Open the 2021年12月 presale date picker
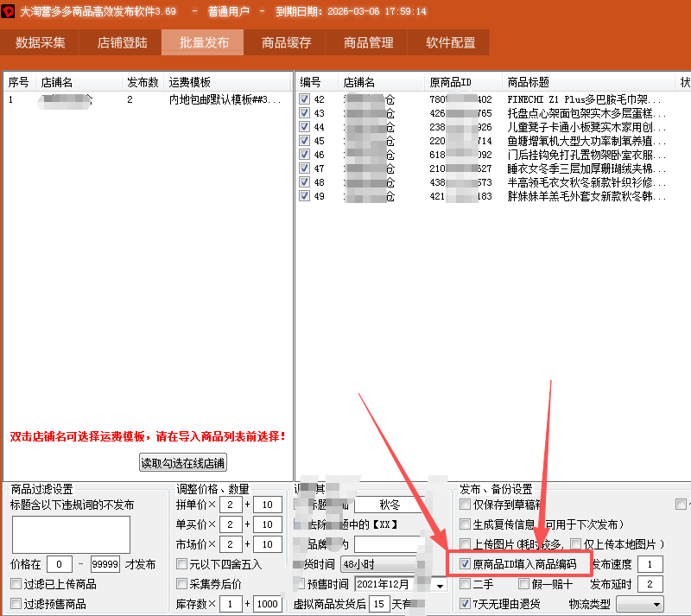The height and width of the screenshot is (616, 691). (441, 585)
